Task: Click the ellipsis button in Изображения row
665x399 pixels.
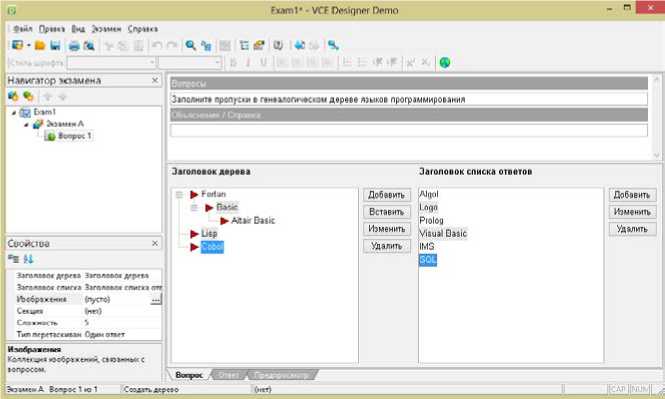Action: coord(156,299)
